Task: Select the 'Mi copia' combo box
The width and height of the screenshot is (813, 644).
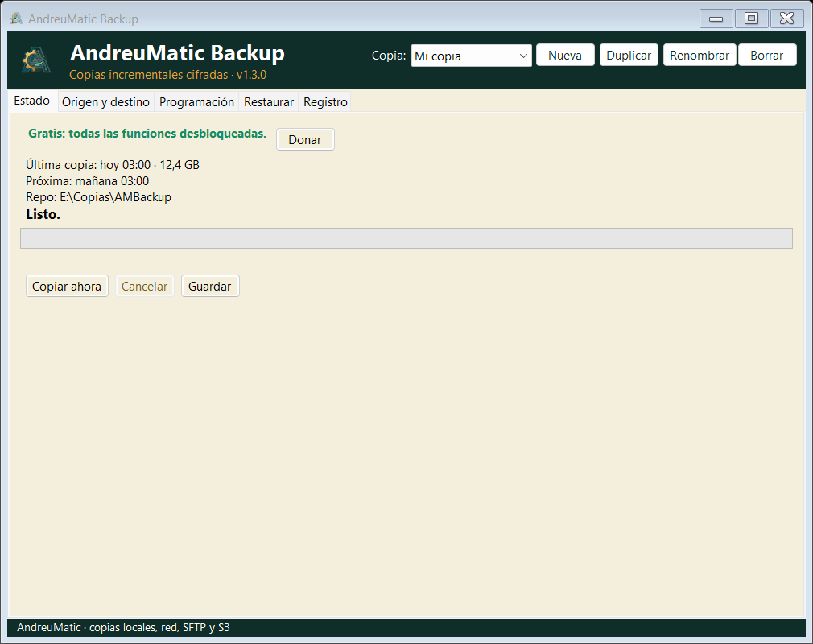Action: click(472, 56)
